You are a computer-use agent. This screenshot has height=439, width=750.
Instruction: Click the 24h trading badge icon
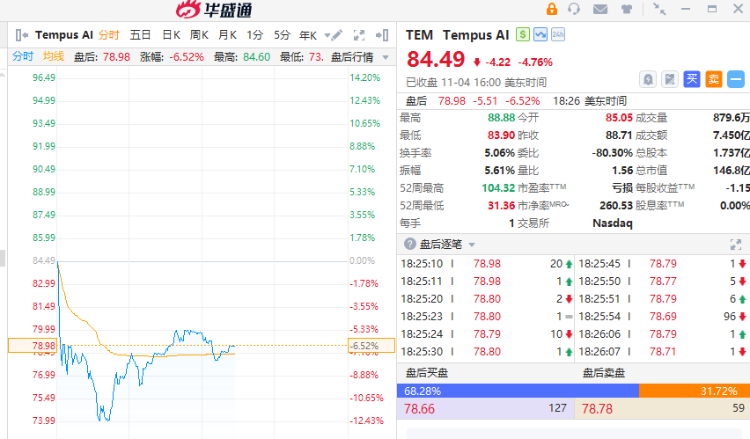click(558, 34)
